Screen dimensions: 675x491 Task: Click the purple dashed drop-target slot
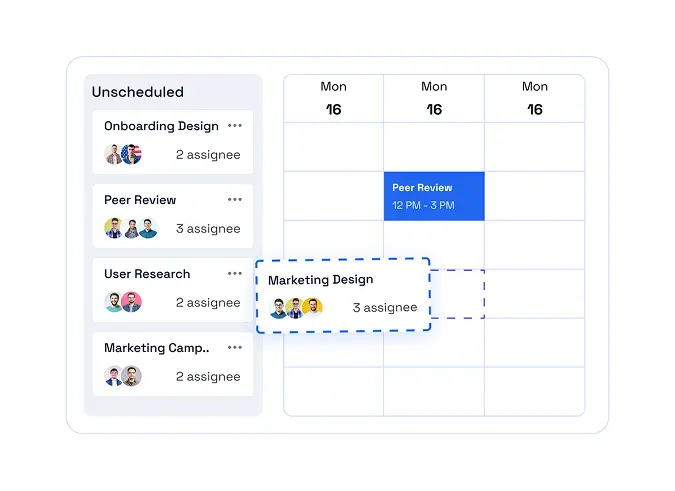pos(457,294)
